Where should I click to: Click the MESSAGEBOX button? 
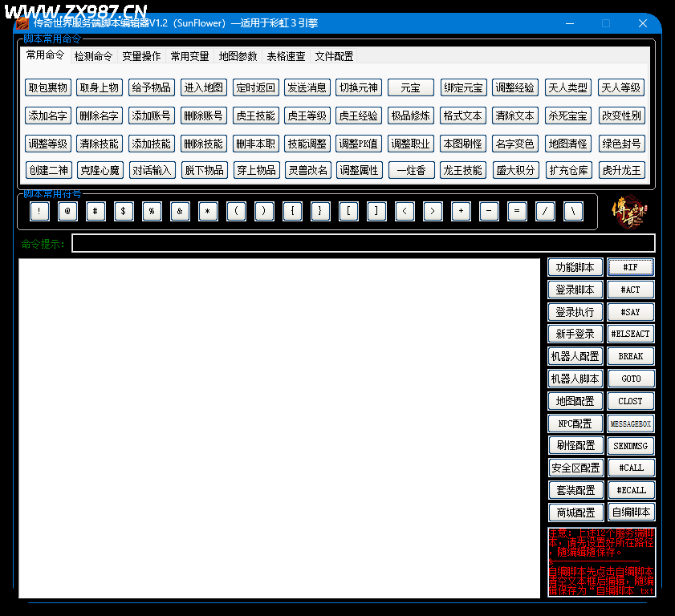[631, 423]
